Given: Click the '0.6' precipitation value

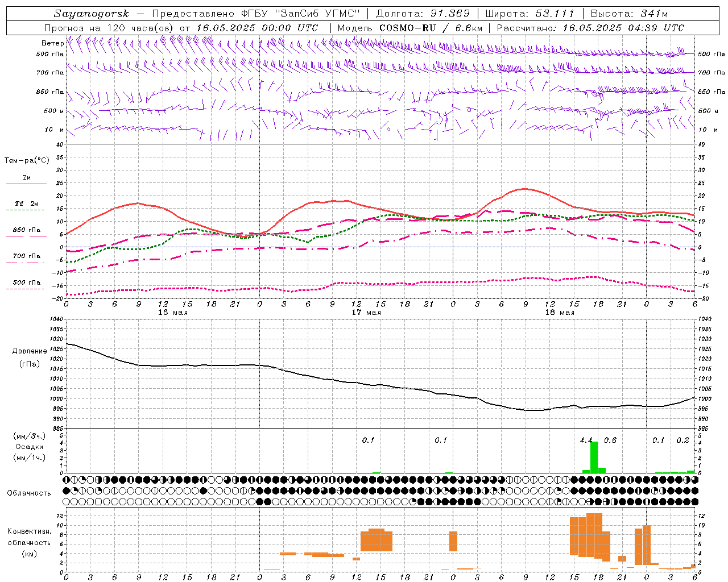Looking at the screenshot, I should click(x=610, y=440).
